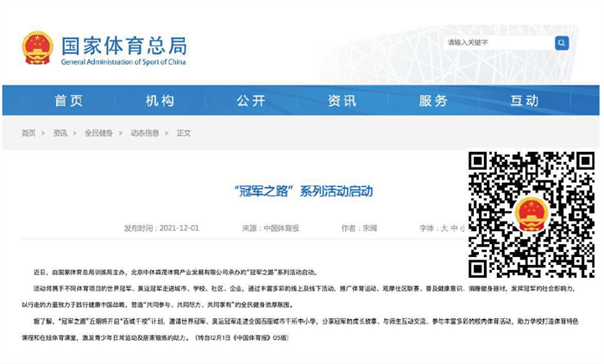
Task: Open the 服务 navigation tab
Action: click(x=433, y=101)
